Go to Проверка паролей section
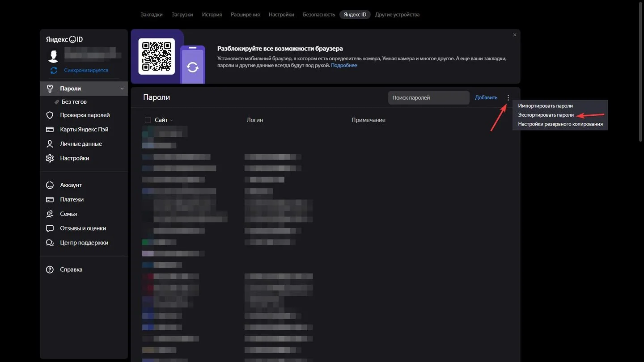The height and width of the screenshot is (362, 644). tap(85, 115)
